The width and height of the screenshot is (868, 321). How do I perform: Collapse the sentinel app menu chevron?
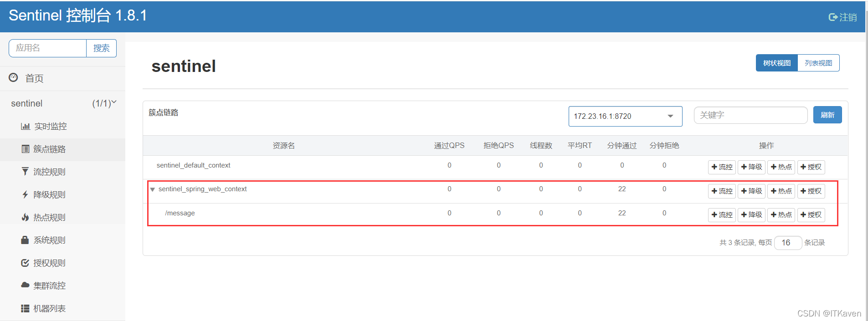[x=114, y=102]
